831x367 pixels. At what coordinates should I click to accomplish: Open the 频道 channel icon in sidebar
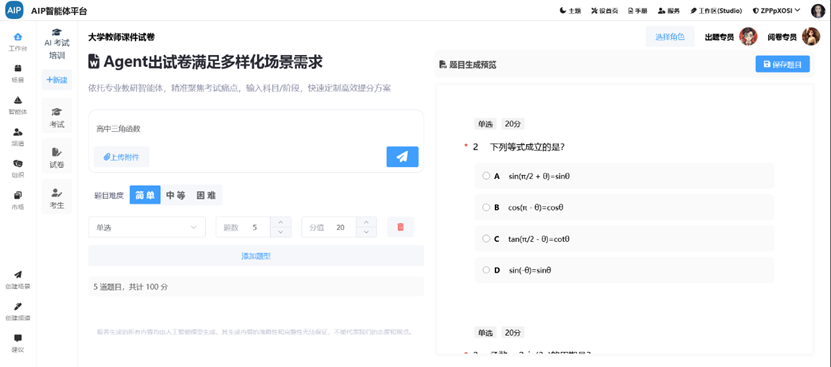(18, 132)
